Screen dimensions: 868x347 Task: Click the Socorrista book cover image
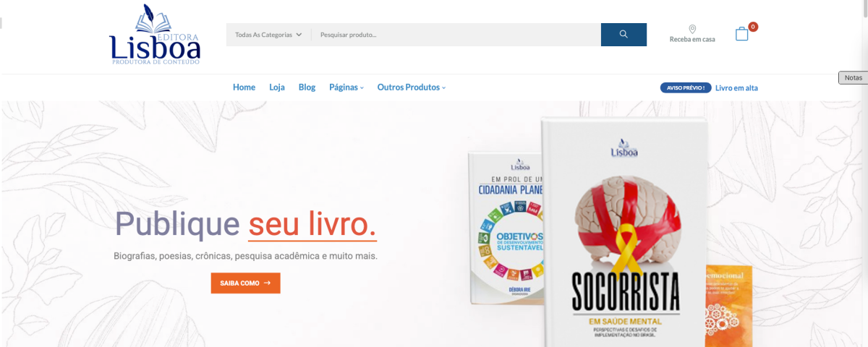tap(622, 233)
